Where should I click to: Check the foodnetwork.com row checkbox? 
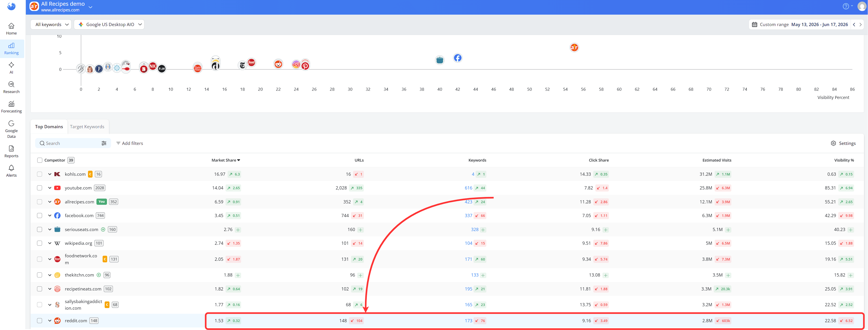(x=40, y=259)
